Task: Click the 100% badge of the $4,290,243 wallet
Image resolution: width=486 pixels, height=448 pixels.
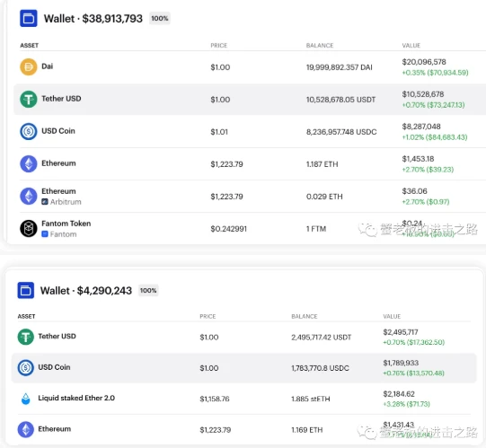Action: coord(148,290)
